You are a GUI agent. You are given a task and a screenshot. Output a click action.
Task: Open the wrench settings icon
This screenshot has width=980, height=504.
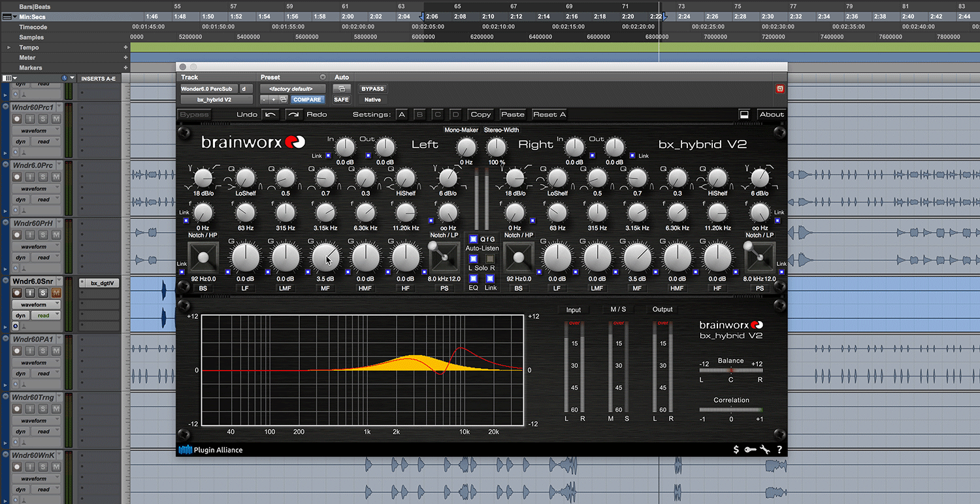(764, 450)
